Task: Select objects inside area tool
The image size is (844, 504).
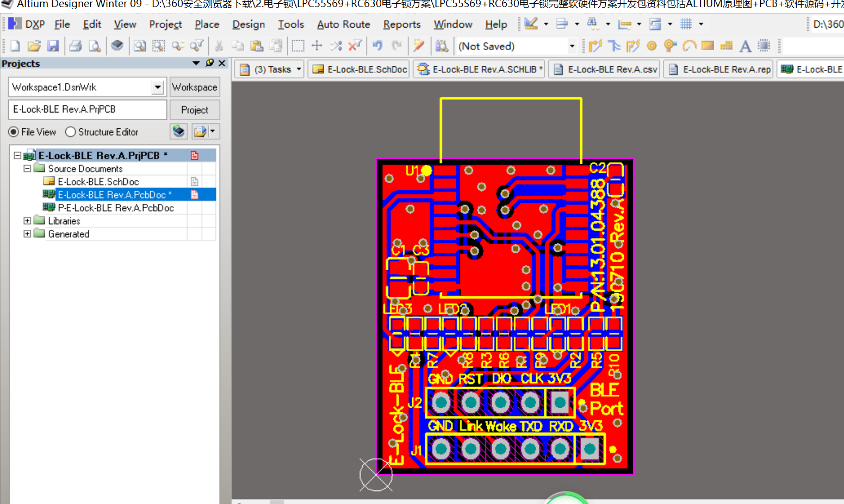Action: (298, 46)
